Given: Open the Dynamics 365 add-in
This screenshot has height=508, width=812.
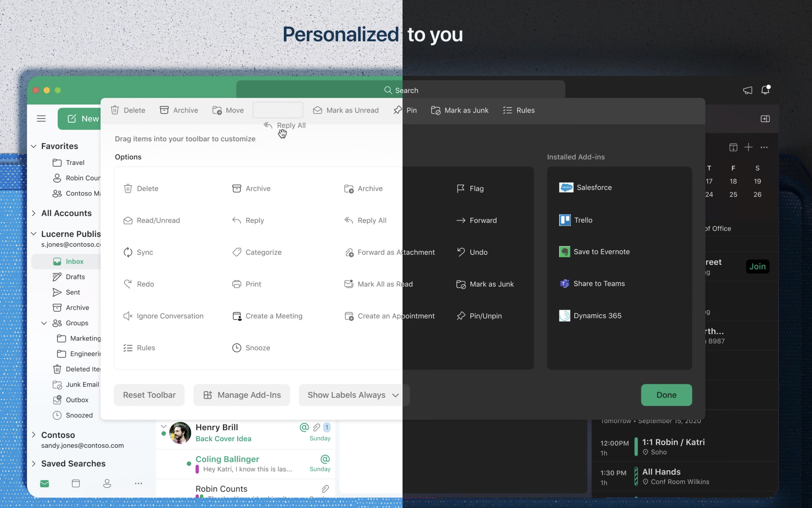Looking at the screenshot, I should tap(565, 316).
